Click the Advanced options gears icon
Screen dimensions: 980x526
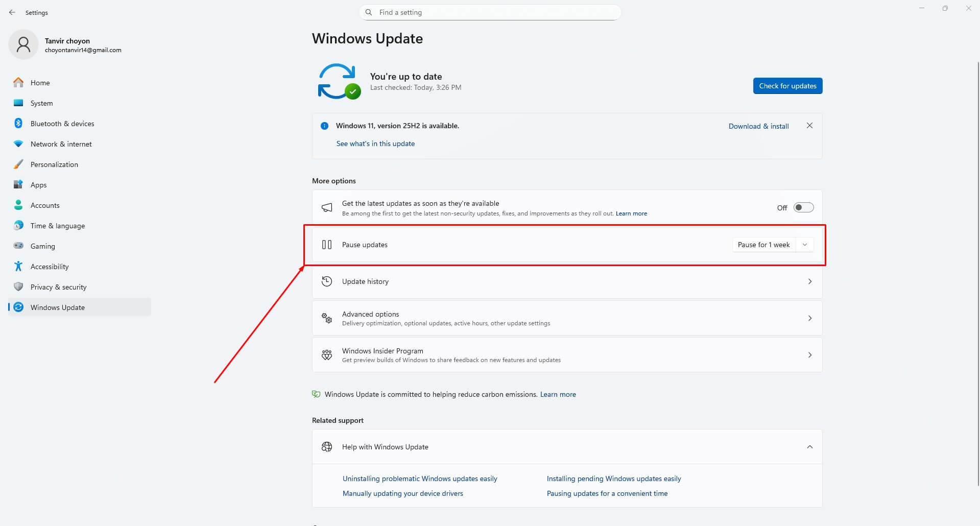tap(327, 318)
